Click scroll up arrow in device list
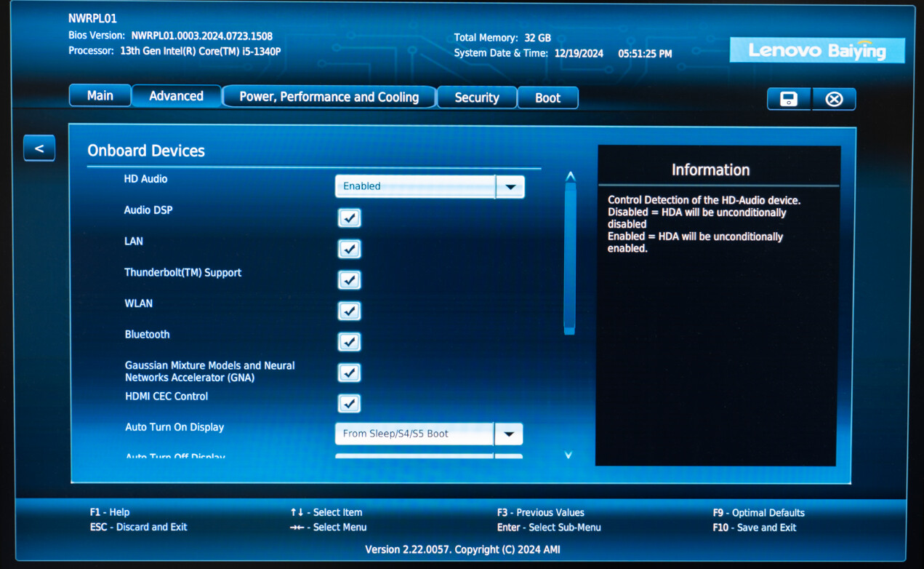The height and width of the screenshot is (569, 924). coord(570,176)
